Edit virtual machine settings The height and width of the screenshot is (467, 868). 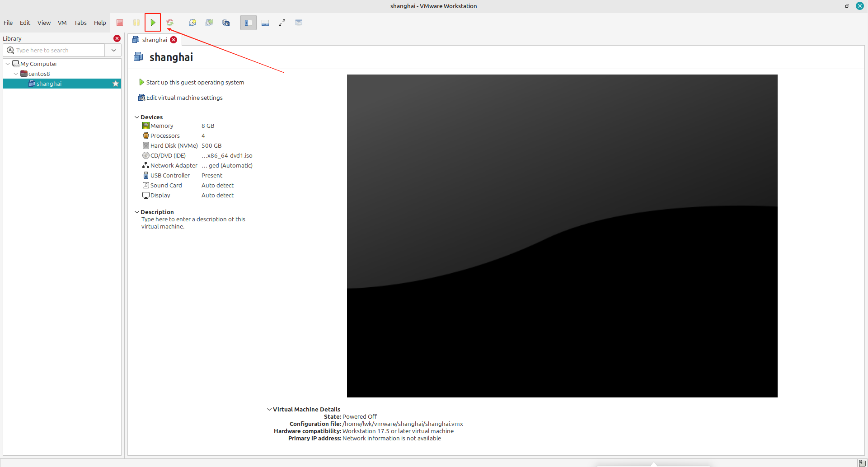click(x=180, y=98)
